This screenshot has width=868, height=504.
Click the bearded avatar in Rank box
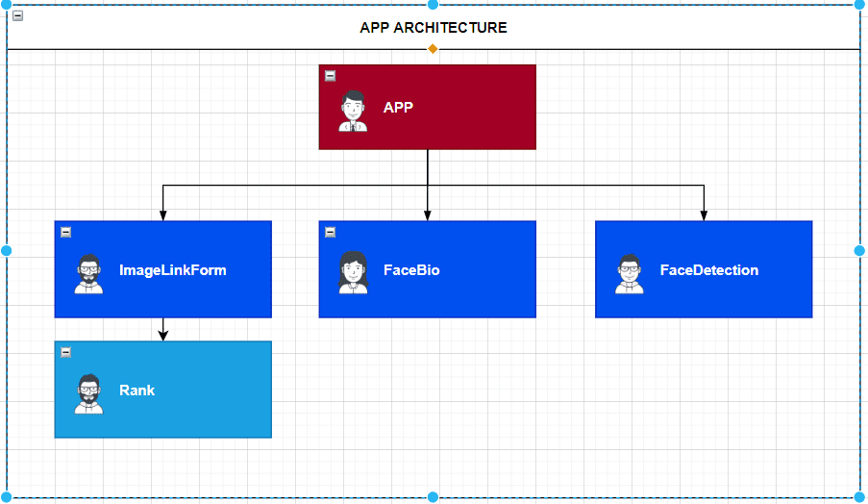tap(88, 393)
